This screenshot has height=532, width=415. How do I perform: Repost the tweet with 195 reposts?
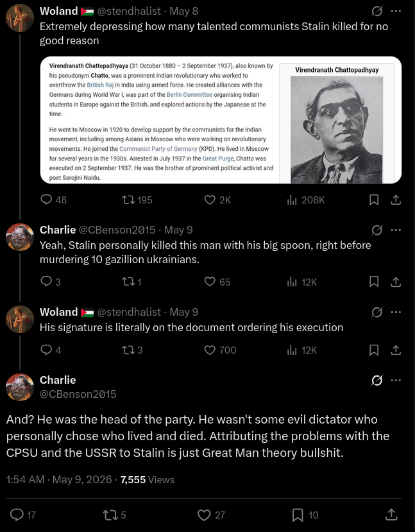pos(137,200)
